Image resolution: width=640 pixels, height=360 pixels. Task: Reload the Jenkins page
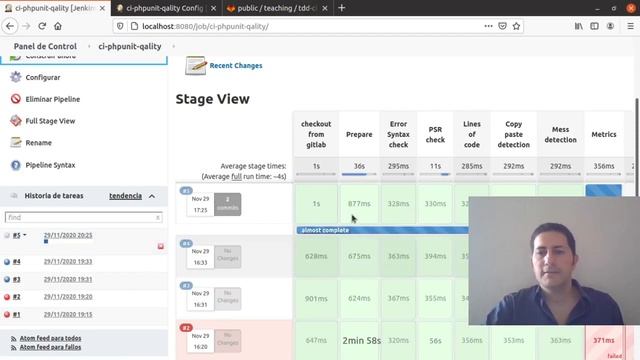[x=42, y=26]
